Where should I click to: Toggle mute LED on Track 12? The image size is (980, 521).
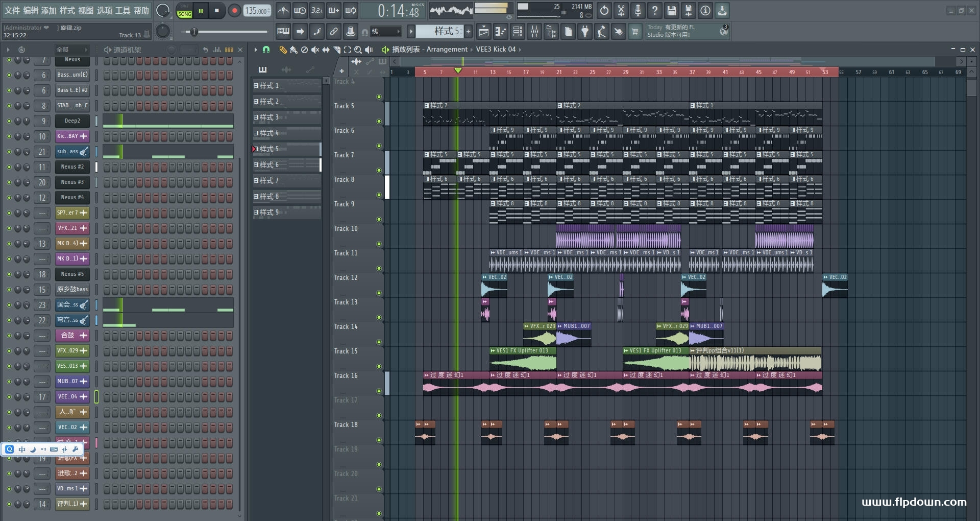click(379, 293)
